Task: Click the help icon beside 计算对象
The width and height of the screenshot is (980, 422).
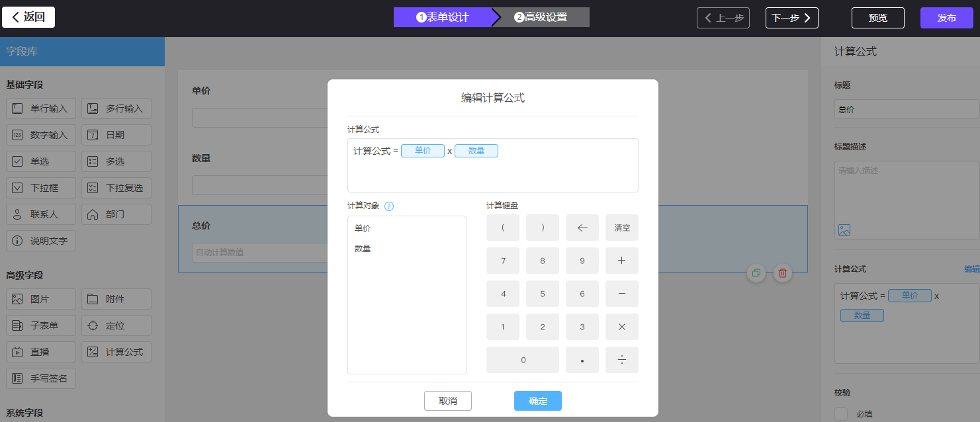Action: tap(389, 206)
